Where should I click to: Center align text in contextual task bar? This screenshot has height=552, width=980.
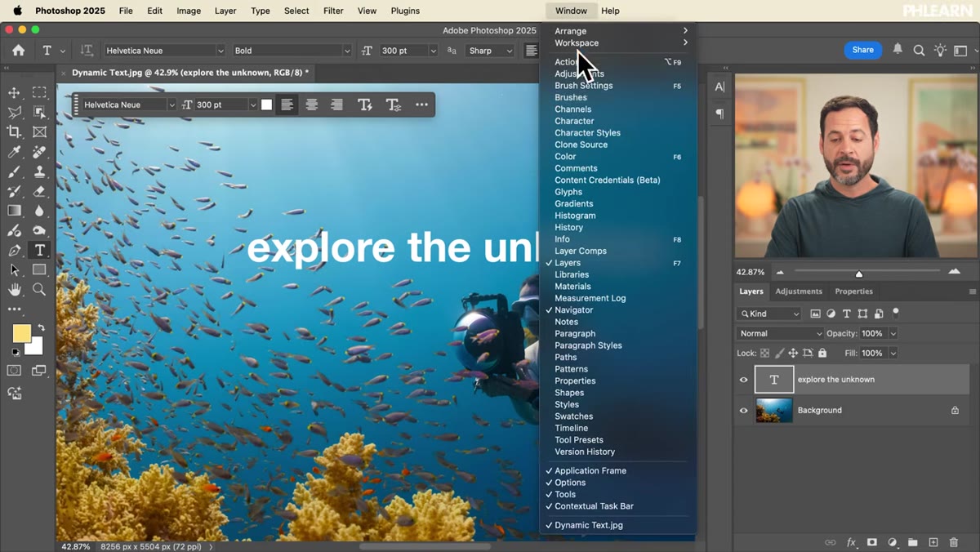[311, 105]
